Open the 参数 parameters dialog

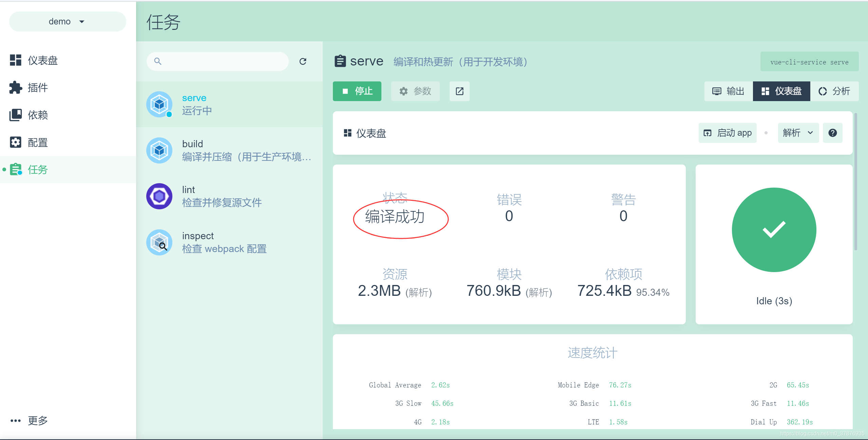coord(415,91)
